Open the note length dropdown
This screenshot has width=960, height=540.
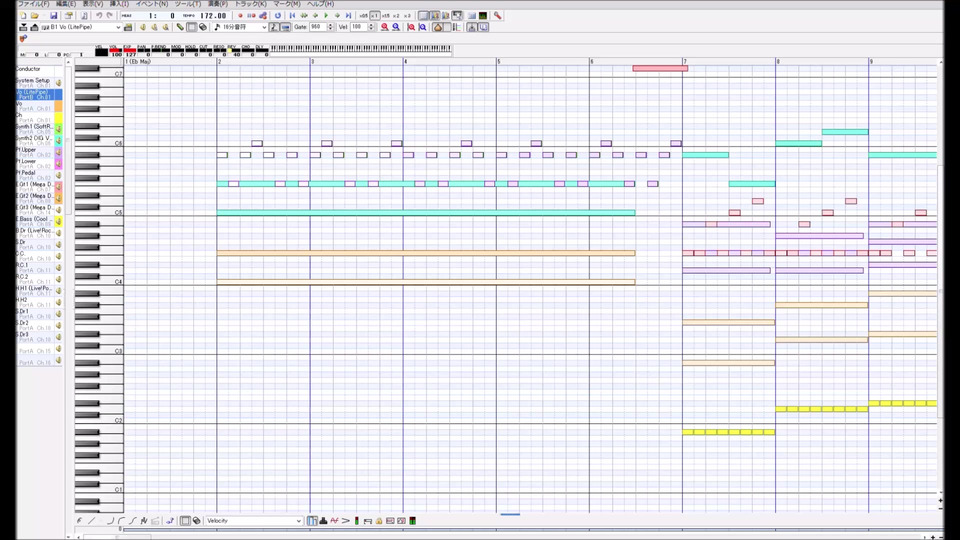(264, 27)
